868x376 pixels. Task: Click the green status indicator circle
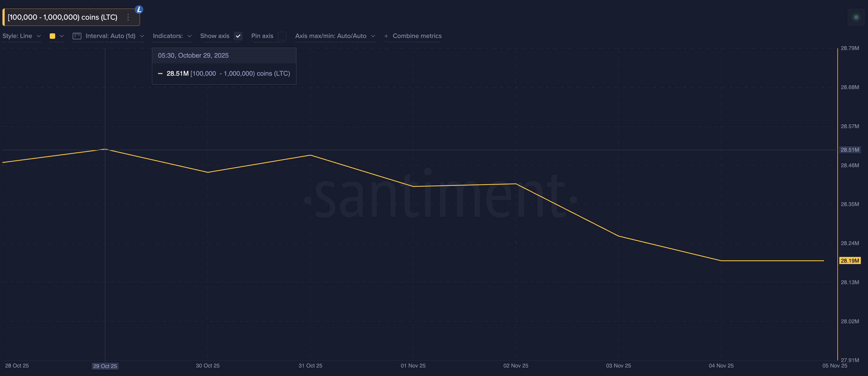pyautogui.click(x=856, y=17)
